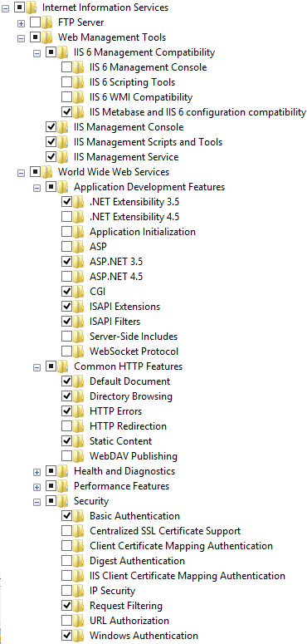Image resolution: width=307 pixels, height=644 pixels.
Task: Collapse Internet Information Services node
Action: (x=5, y=7)
